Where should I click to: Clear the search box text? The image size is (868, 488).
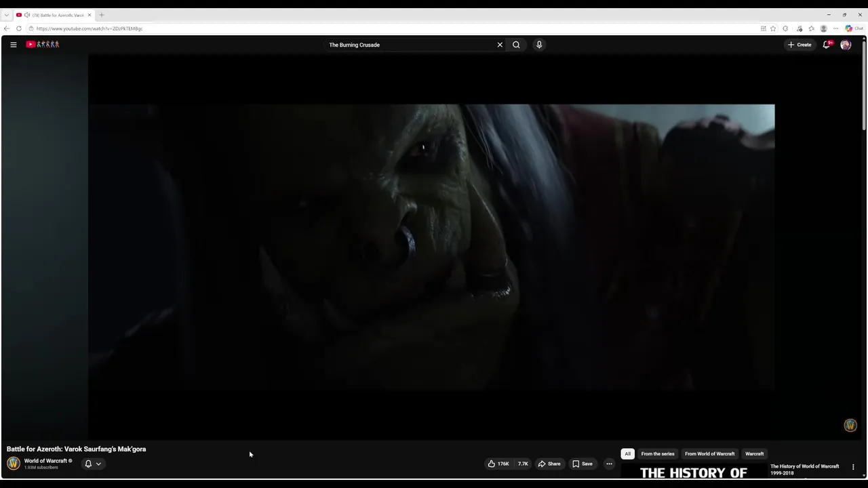tap(500, 45)
